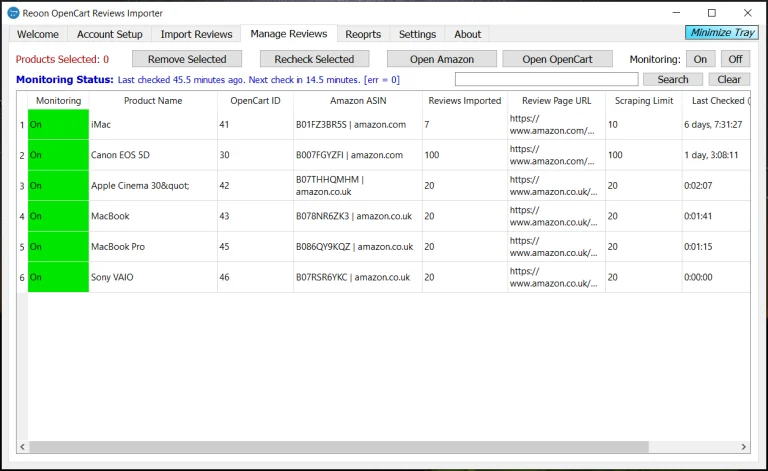
Task: Click Recheck Selected button
Action: click(314, 59)
